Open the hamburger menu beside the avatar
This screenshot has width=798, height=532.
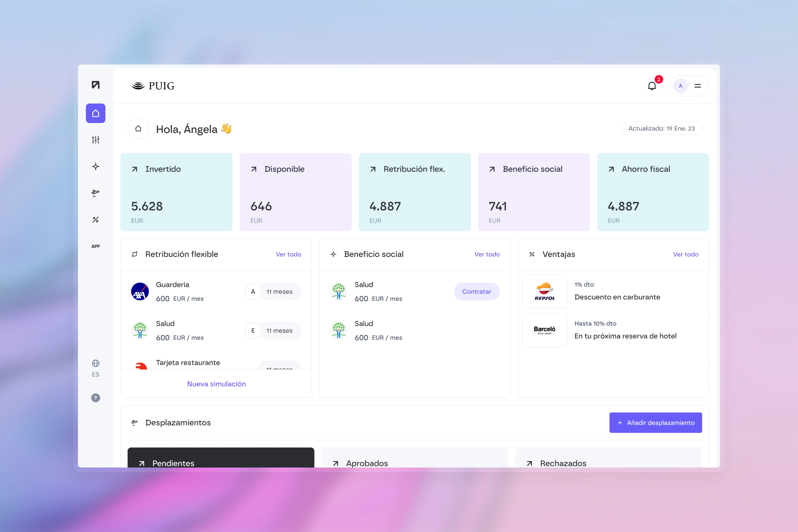tap(698, 86)
